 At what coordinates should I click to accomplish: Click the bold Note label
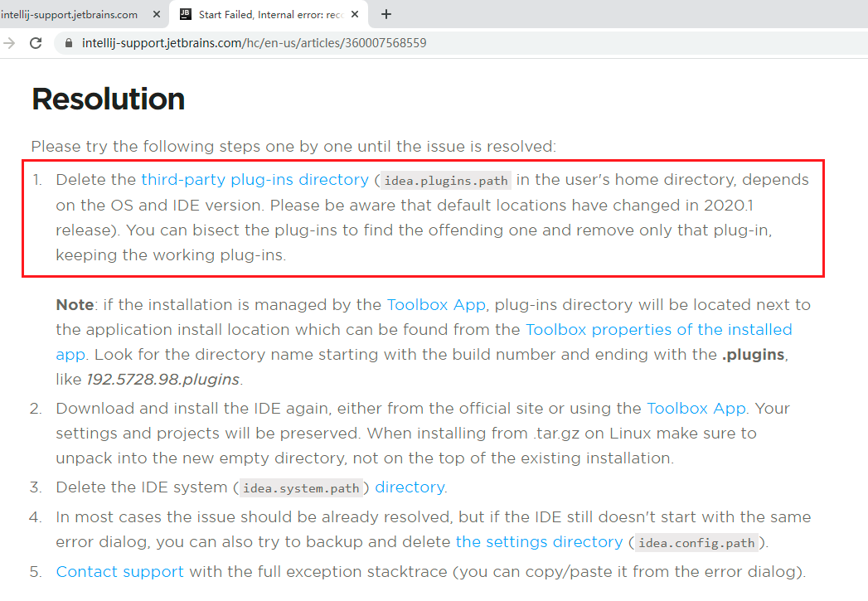[75, 305]
